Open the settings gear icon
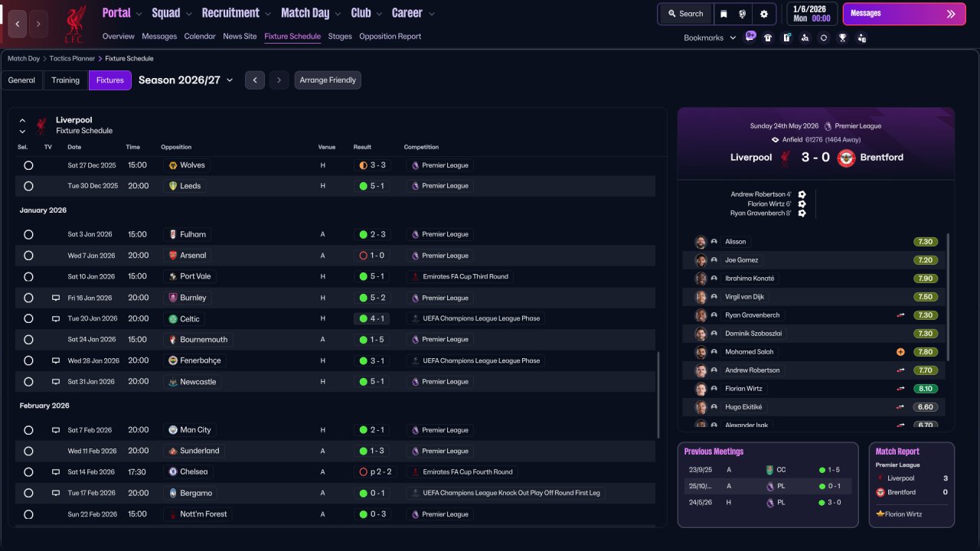The width and height of the screenshot is (980, 551). 763,14
